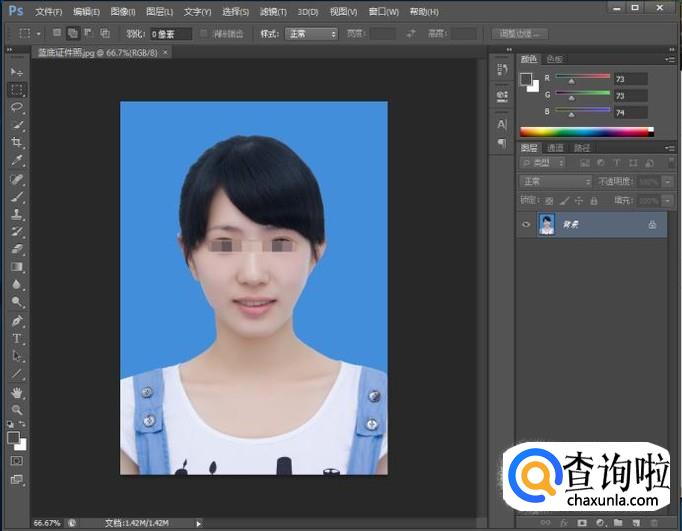Toggle the 消除锯齿 anti-alias checkbox
This screenshot has width=682, height=531.
click(x=205, y=33)
